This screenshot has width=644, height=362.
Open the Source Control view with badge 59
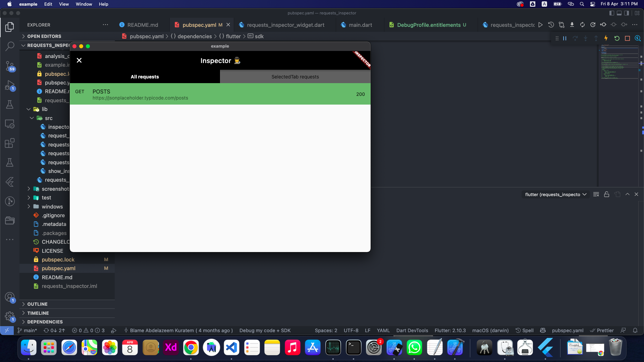pyautogui.click(x=10, y=66)
